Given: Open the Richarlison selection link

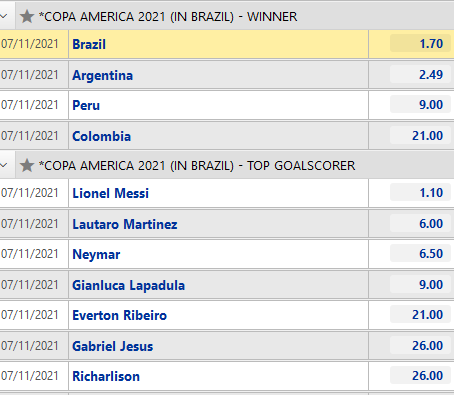Looking at the screenshot, I should [106, 376].
